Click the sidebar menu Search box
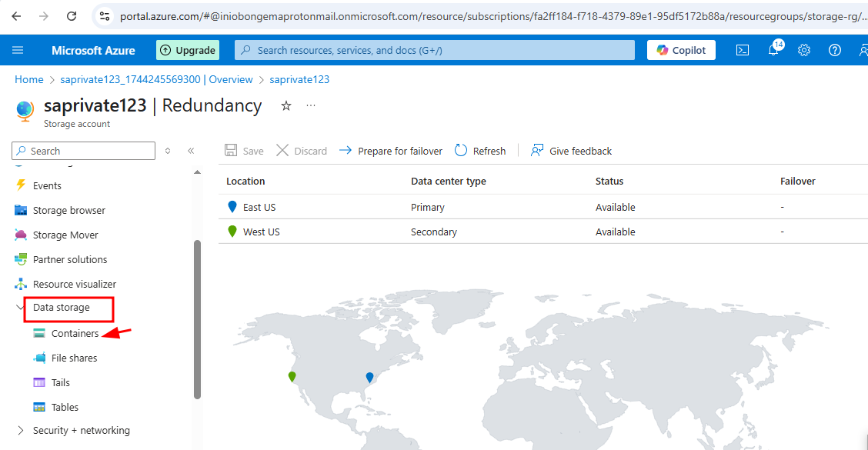The image size is (868, 450). point(84,151)
